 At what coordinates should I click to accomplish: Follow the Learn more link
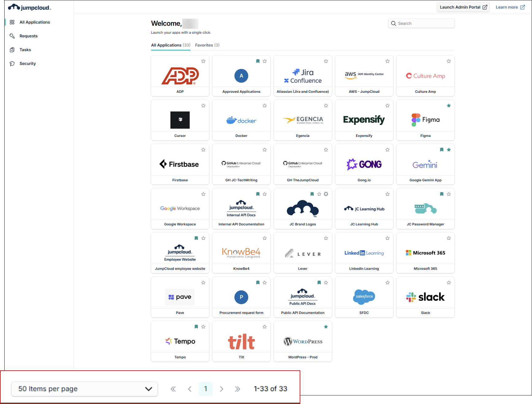click(510, 7)
